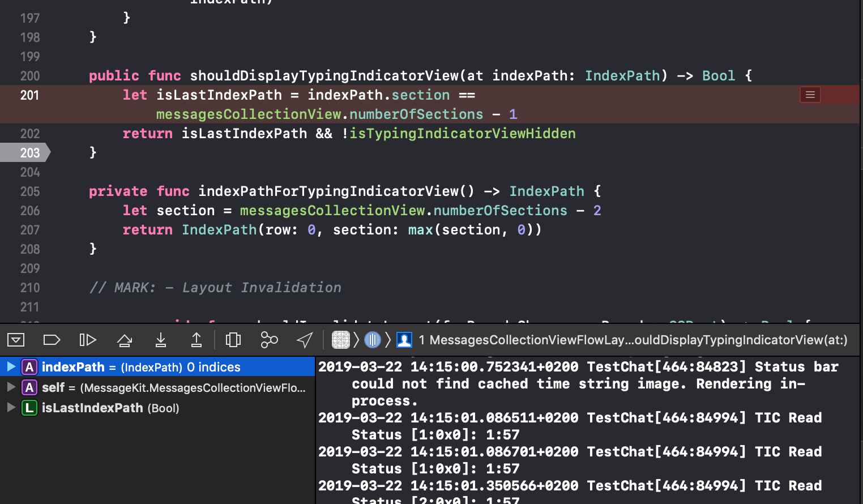
Task: Click console log at 14:15:01.350566
Action: [570, 493]
